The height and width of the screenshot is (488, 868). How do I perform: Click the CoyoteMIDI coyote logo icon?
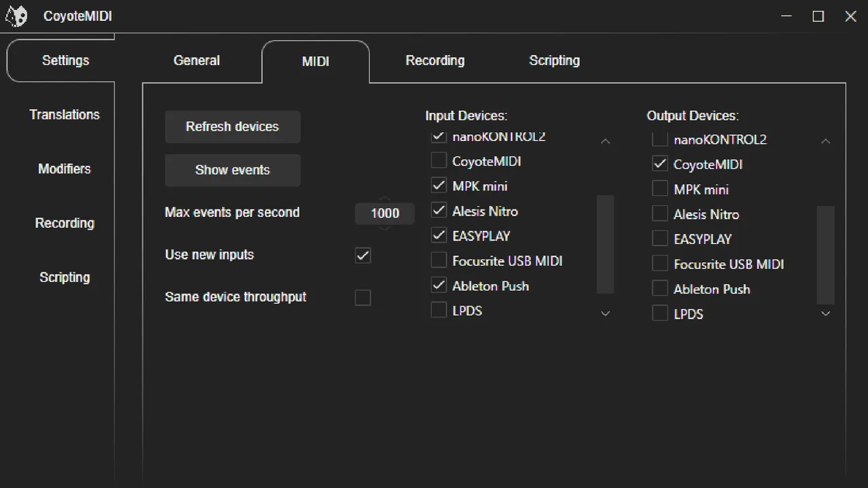16,16
